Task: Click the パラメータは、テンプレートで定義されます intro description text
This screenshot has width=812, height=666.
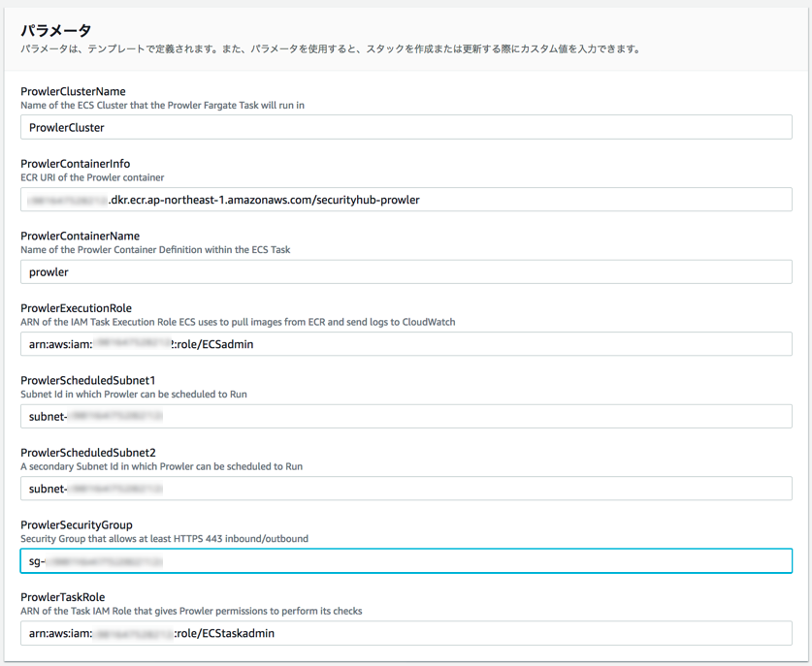Action: [x=330, y=49]
